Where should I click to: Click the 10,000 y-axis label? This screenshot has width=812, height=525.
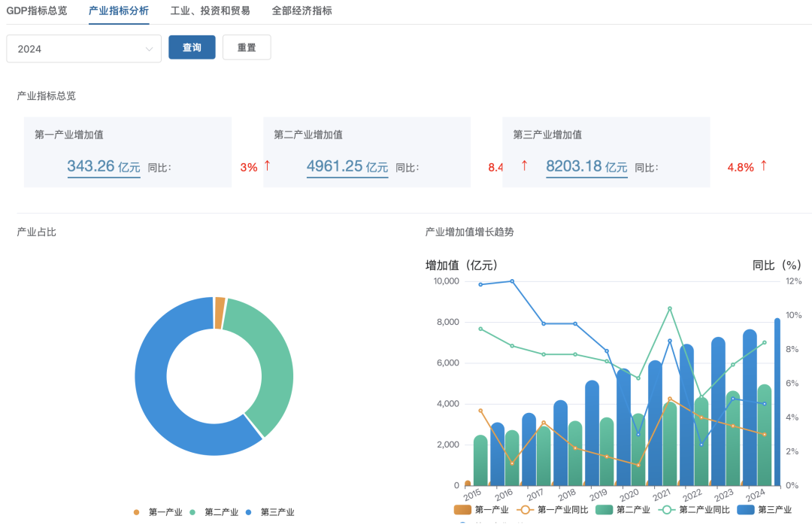point(447,281)
